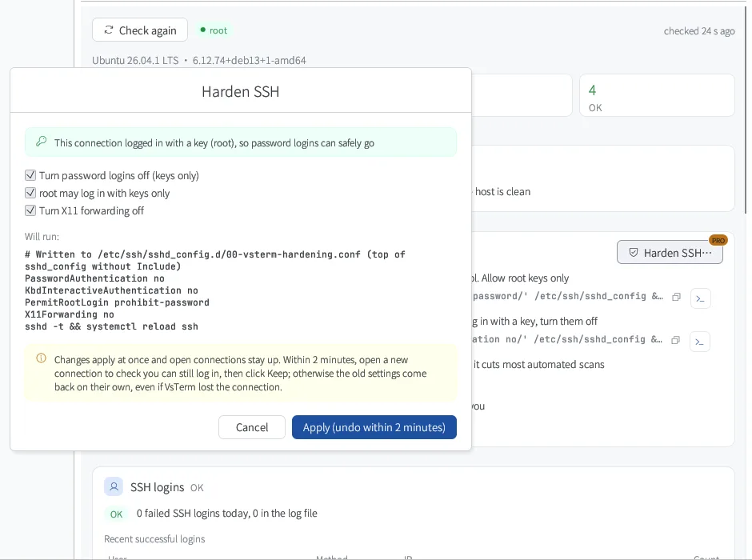
Task: Click the 'Ubuntu 26.04.1 LTS' text
Action: click(x=135, y=61)
